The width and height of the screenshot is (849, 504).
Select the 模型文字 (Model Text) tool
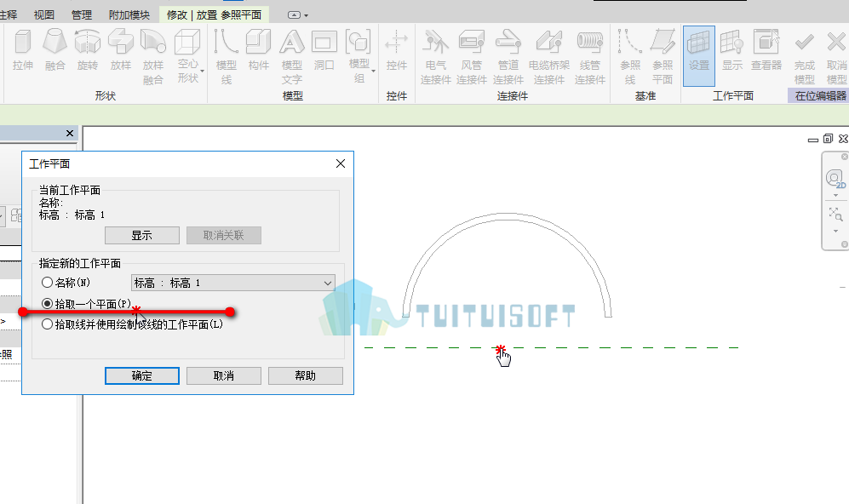click(x=292, y=57)
